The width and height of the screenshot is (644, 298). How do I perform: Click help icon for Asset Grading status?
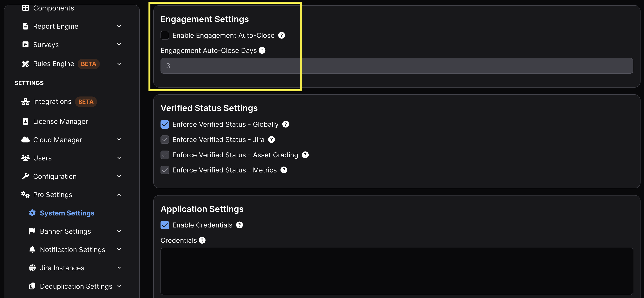coord(305,155)
